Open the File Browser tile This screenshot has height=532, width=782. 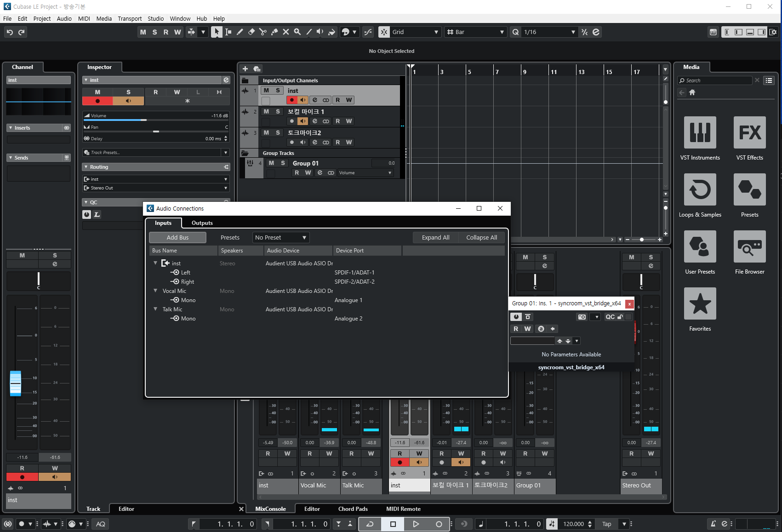tap(749, 246)
